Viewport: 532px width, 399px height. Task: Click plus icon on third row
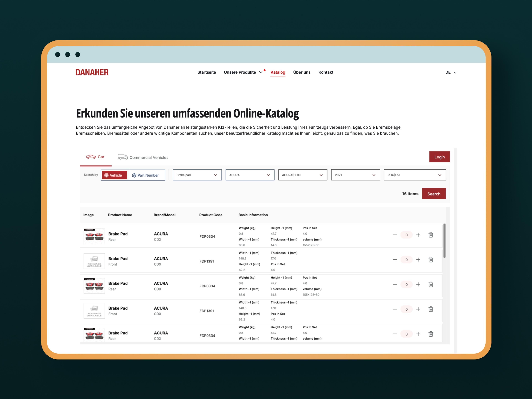(418, 284)
